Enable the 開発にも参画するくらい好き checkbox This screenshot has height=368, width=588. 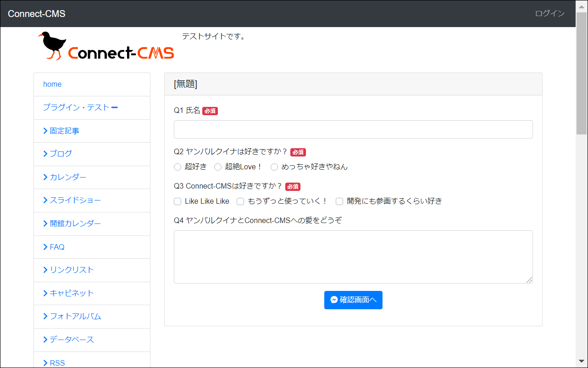click(339, 201)
